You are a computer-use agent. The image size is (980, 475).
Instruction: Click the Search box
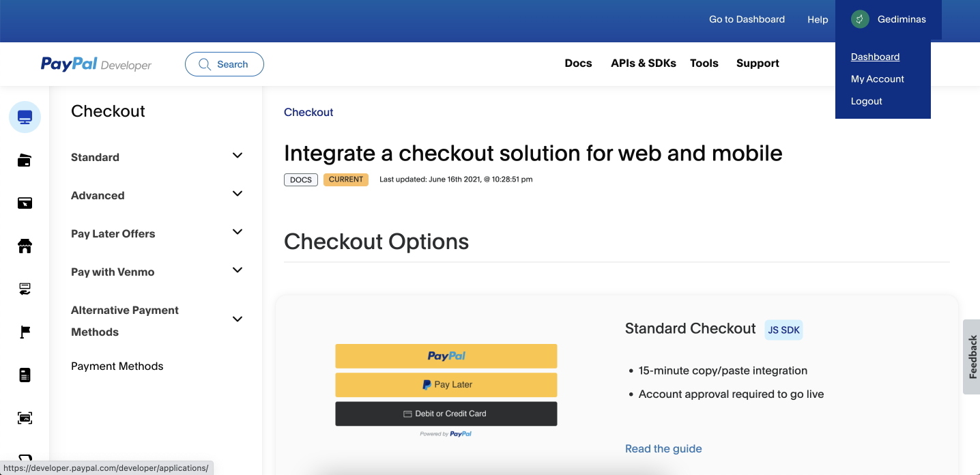pos(225,64)
